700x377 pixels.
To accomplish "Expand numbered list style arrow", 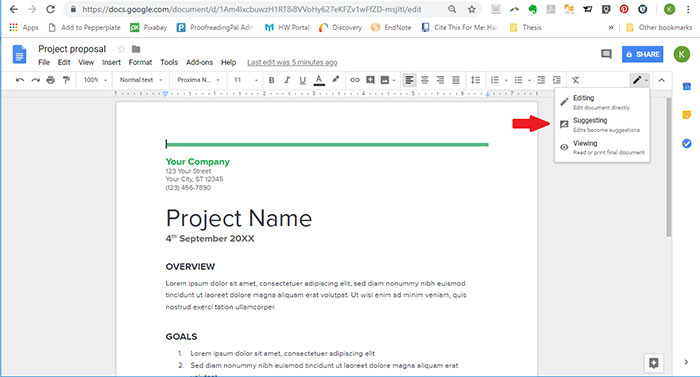I will [506, 80].
